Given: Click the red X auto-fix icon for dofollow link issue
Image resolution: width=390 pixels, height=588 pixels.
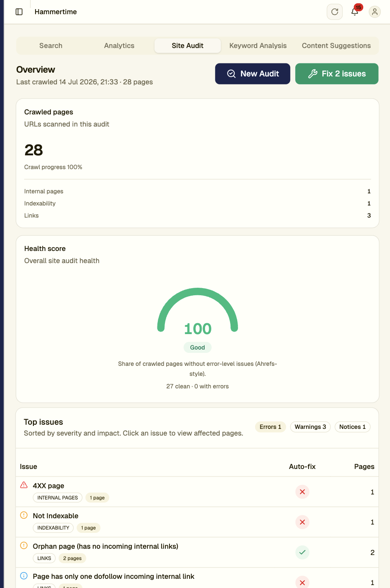Looking at the screenshot, I should 302,583.
